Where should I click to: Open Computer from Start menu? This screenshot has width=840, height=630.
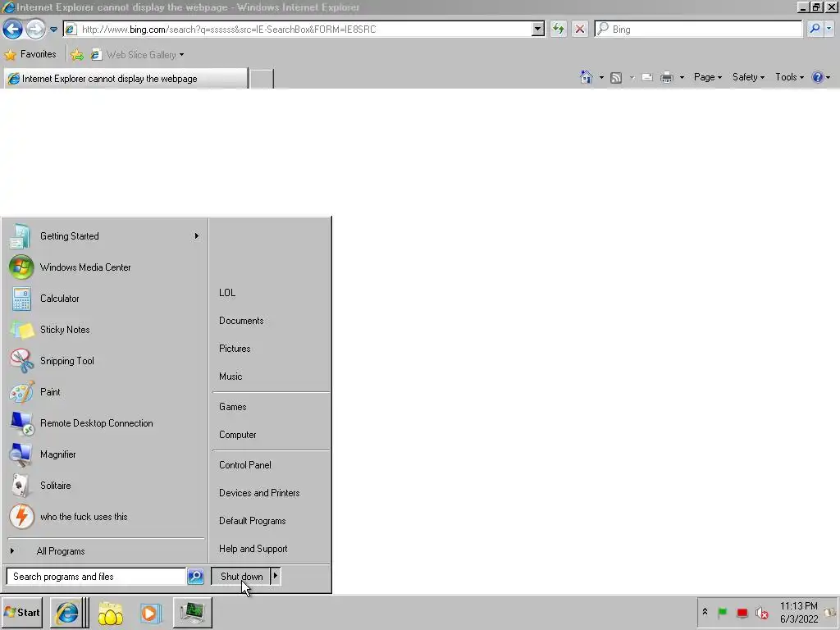click(x=271, y=435)
